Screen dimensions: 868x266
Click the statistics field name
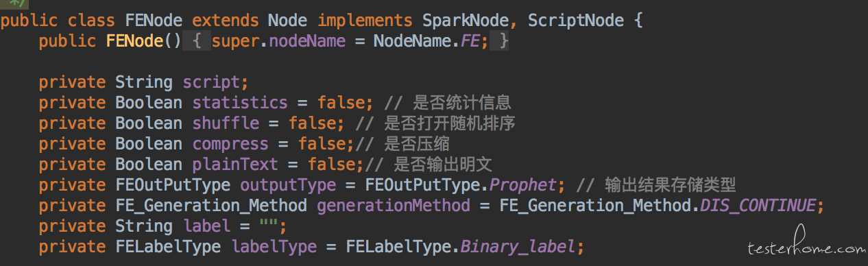coord(239,103)
